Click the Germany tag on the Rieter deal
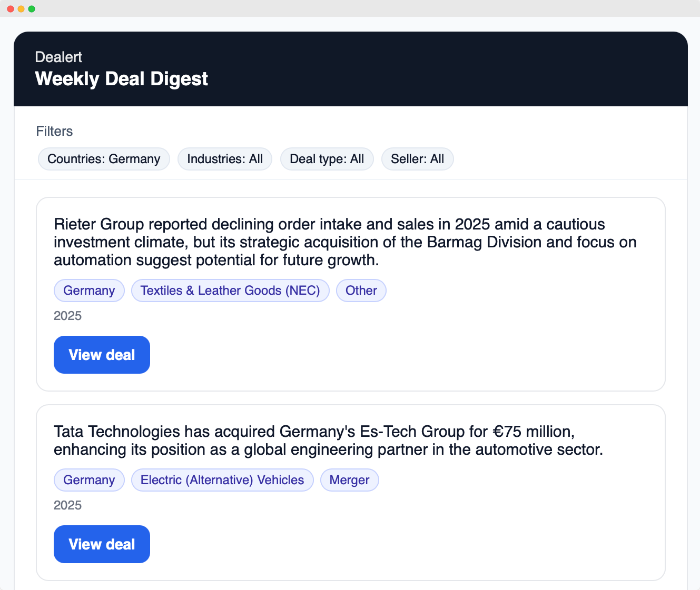Viewport: 700px width, 590px height. click(88, 291)
